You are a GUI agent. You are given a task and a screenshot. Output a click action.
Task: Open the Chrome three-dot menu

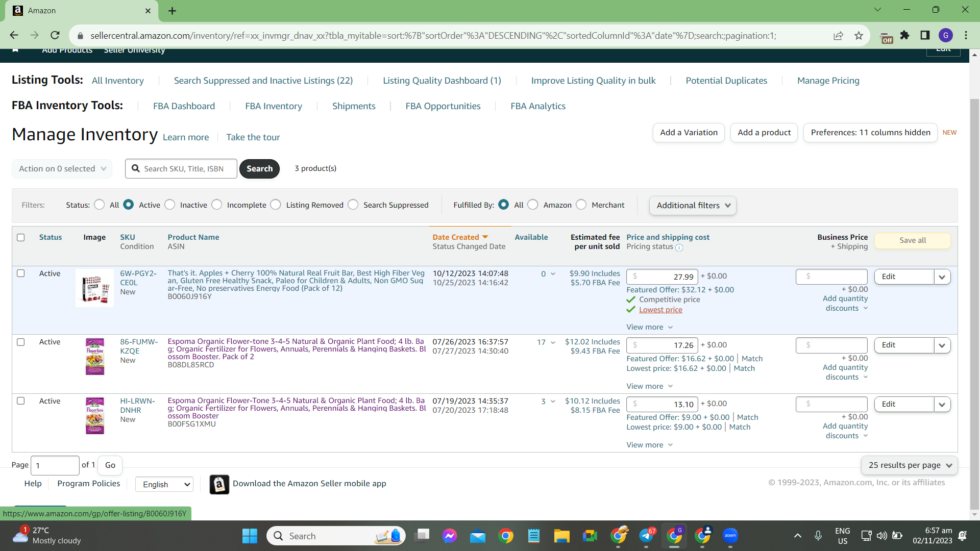pyautogui.click(x=966, y=35)
